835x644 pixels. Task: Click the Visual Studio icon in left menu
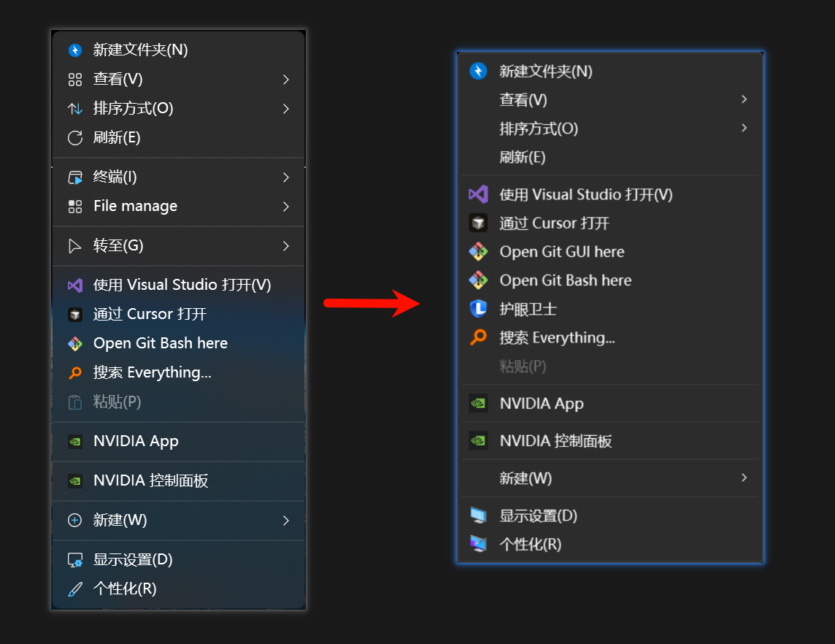(x=75, y=285)
